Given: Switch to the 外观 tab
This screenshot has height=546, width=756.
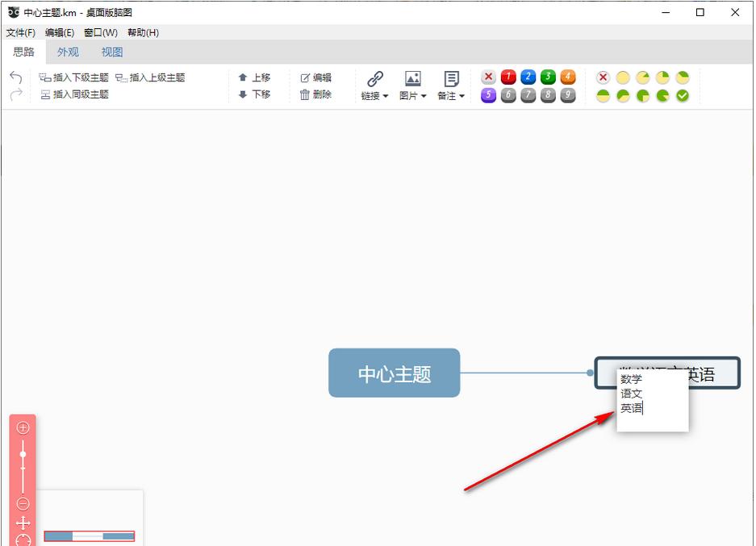Looking at the screenshot, I should coord(68,52).
